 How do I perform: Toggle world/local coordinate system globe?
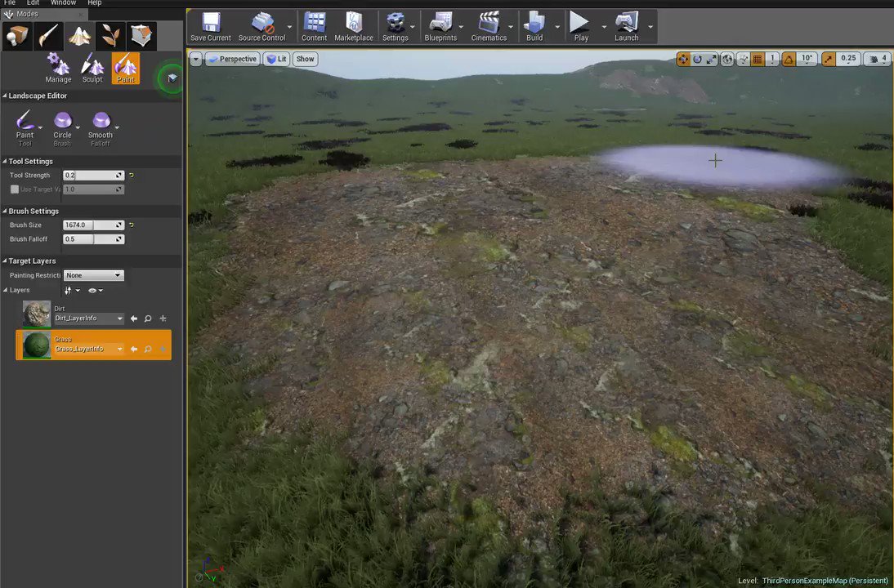coord(727,59)
